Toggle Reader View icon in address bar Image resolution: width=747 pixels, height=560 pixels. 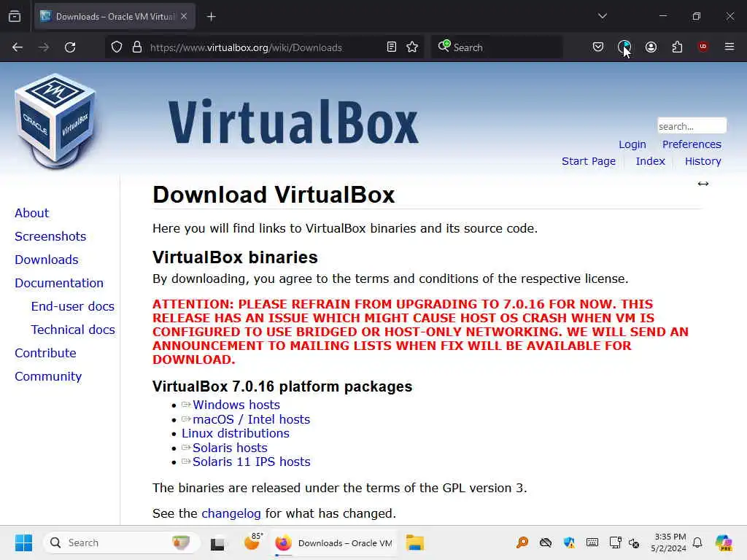(392, 47)
